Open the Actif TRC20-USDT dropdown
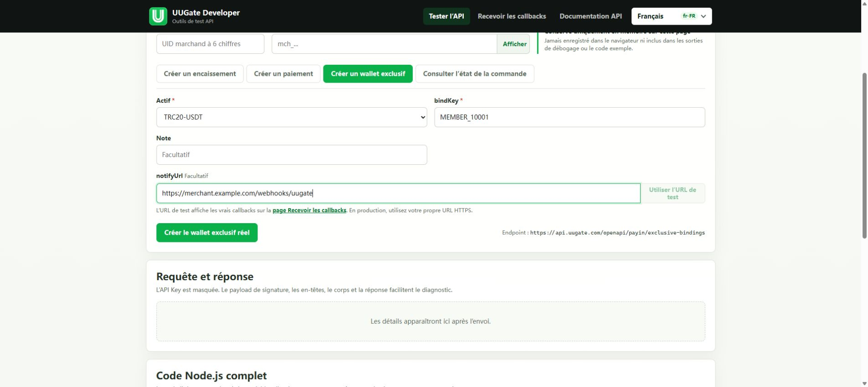This screenshot has height=387, width=868. (292, 117)
